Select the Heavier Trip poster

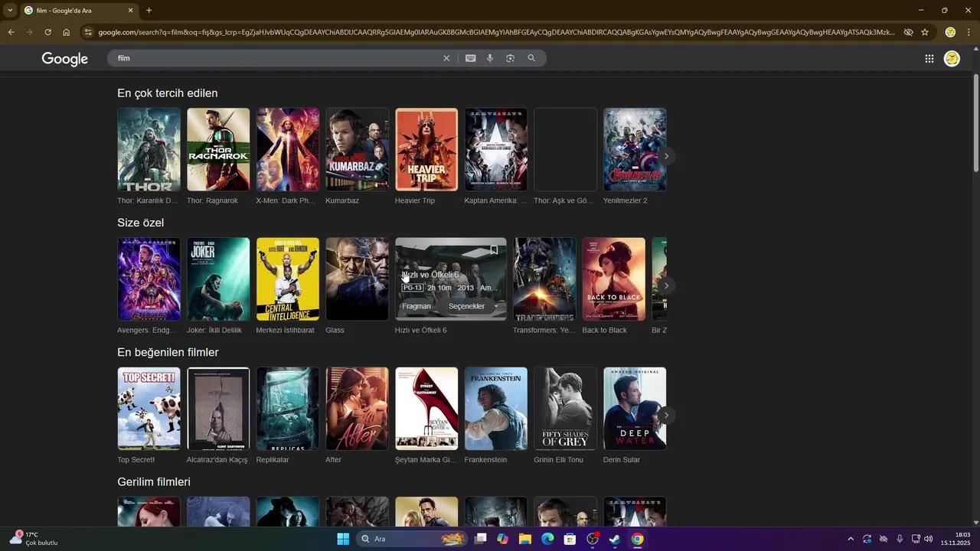tap(426, 149)
